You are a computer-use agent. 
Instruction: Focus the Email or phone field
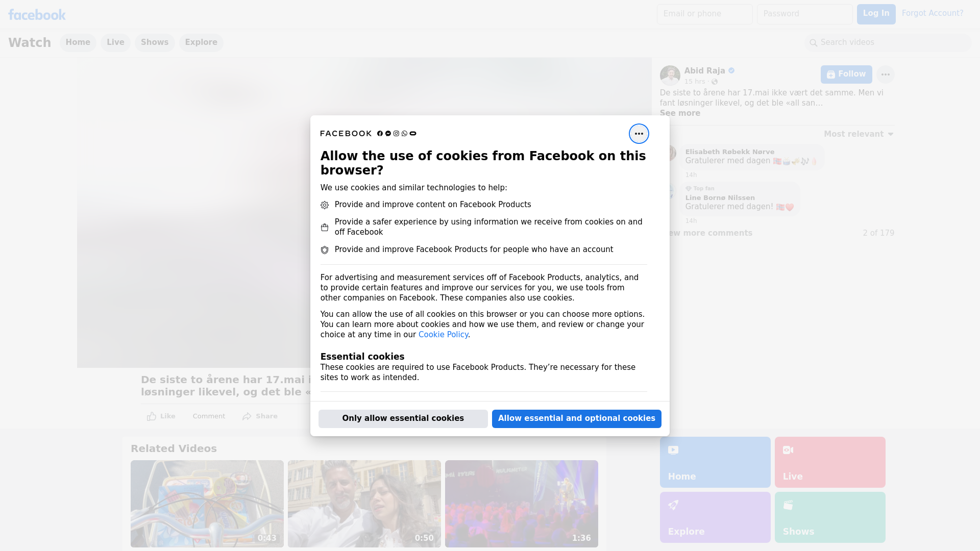point(704,14)
